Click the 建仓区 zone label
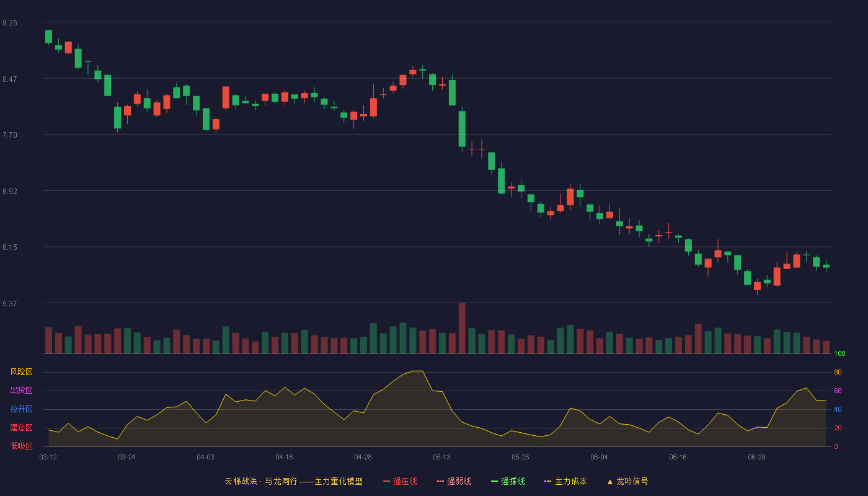The image size is (868, 496). pyautogui.click(x=21, y=428)
